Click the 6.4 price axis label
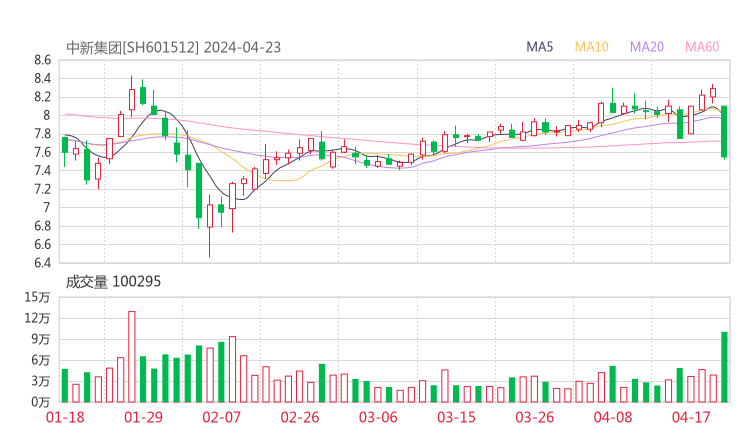The width and height of the screenshot is (740, 440). 42,262
